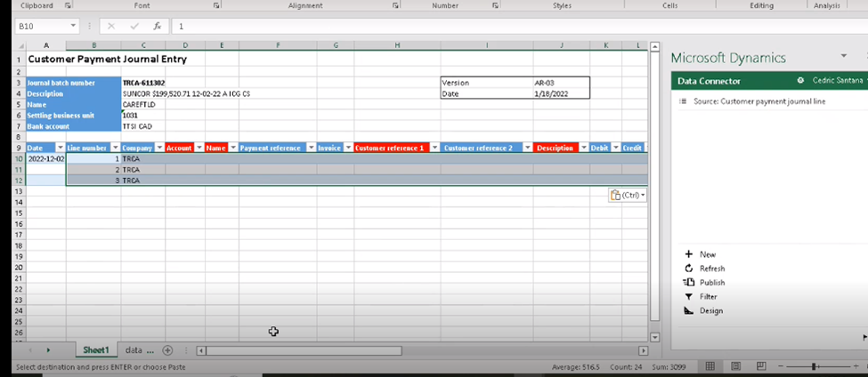This screenshot has width=868, height=377.
Task: Click the horizontal scrollbar thumb
Action: (x=304, y=350)
